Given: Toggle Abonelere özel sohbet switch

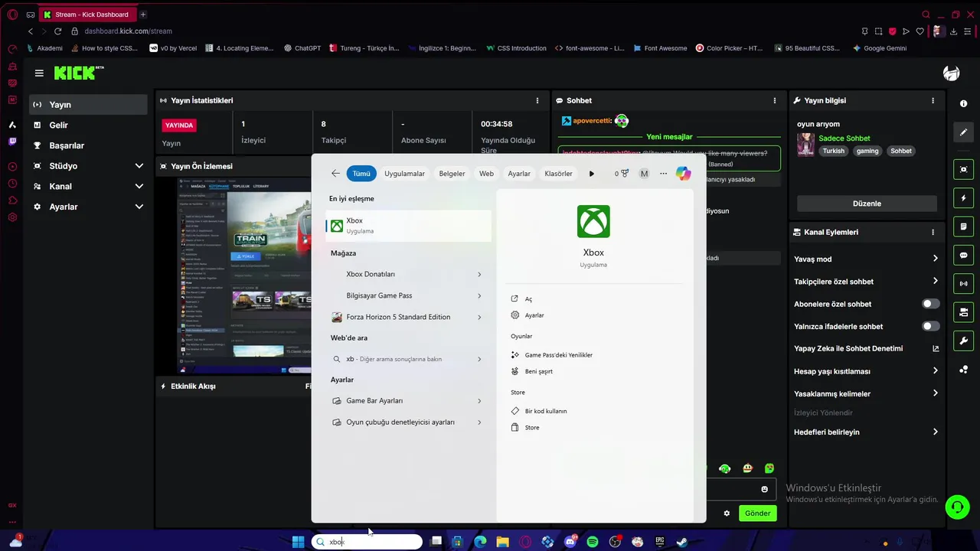Looking at the screenshot, I should 930,304.
